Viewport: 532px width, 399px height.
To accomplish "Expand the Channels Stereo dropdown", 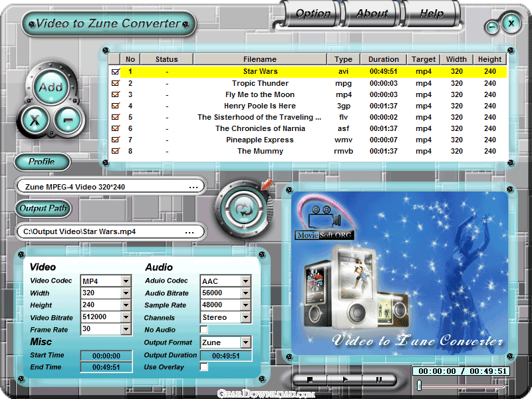I will tap(245, 317).
